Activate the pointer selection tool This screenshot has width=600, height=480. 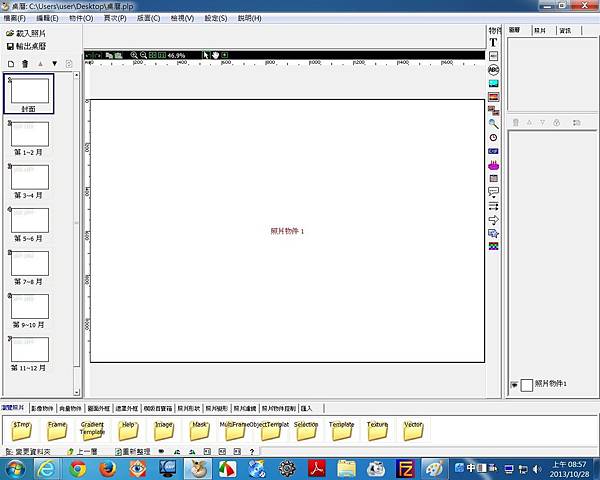click(206, 55)
